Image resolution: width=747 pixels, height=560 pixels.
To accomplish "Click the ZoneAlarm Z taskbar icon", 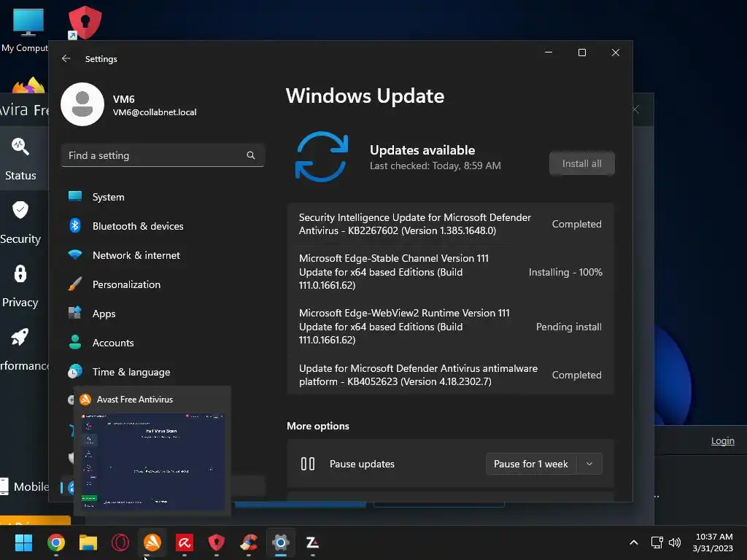I will (x=312, y=542).
